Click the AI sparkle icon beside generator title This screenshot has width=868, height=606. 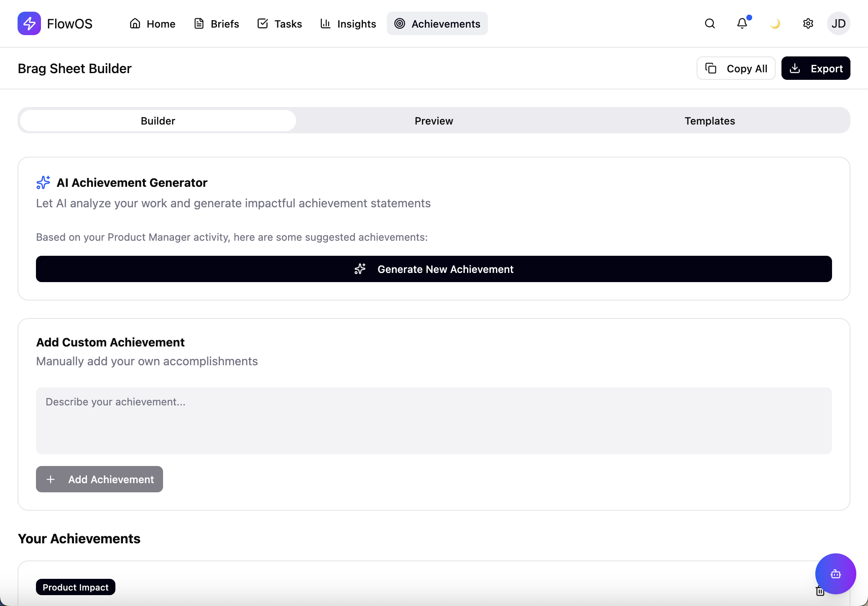coord(43,183)
